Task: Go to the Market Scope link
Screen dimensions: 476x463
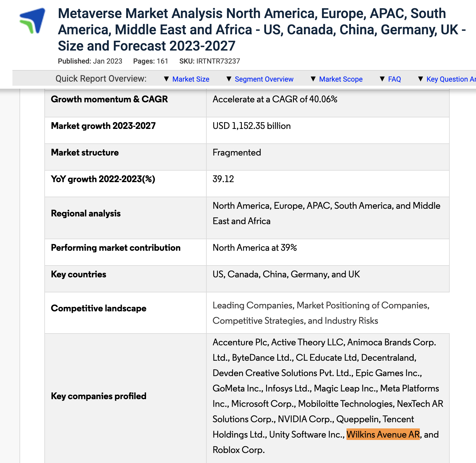Action: click(x=341, y=79)
